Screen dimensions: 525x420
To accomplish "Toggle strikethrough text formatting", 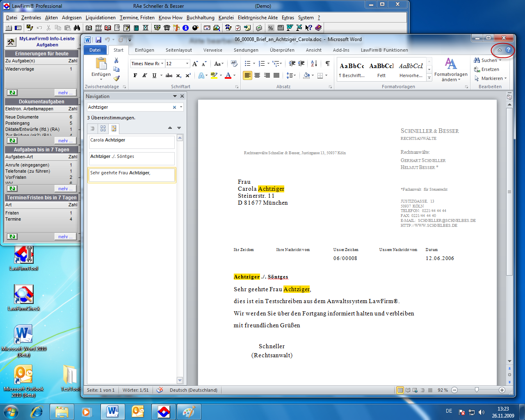I will [x=169, y=75].
